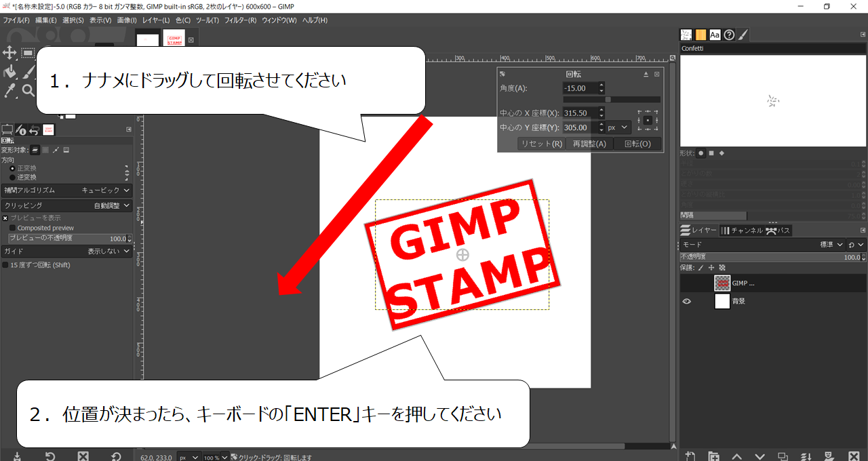Open the Fonts tab (Aa) icon

coord(715,35)
